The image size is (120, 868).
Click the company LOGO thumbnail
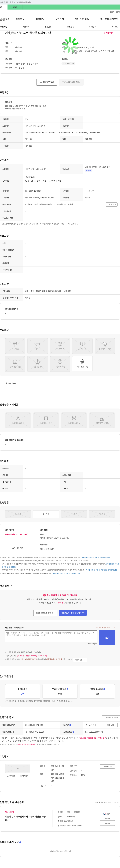(x=17, y=769)
